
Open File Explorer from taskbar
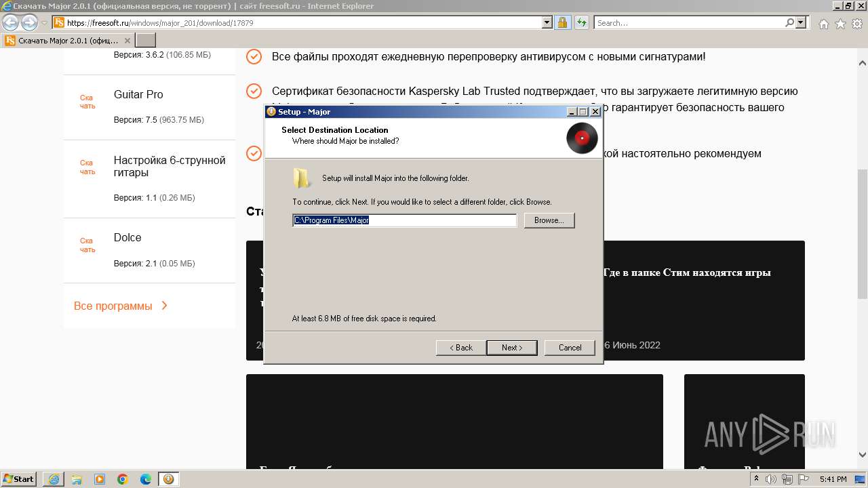click(x=77, y=479)
